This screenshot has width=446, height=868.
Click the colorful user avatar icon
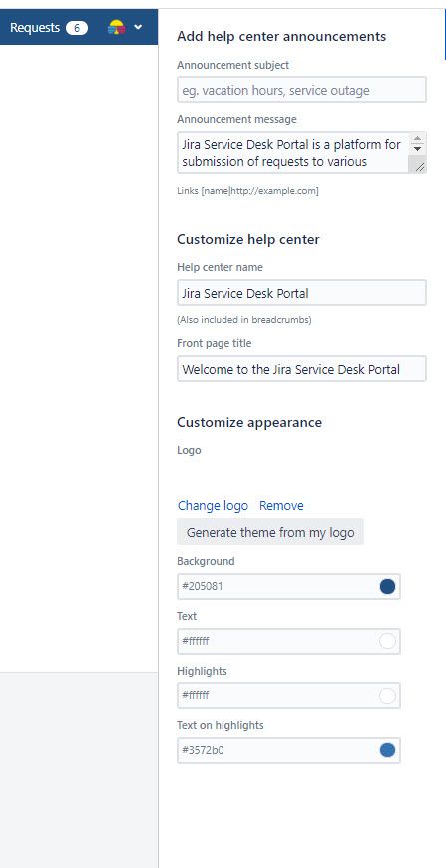pyautogui.click(x=116, y=27)
